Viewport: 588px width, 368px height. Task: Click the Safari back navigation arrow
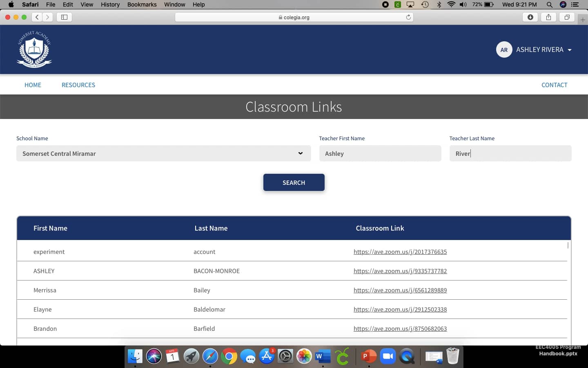click(37, 17)
